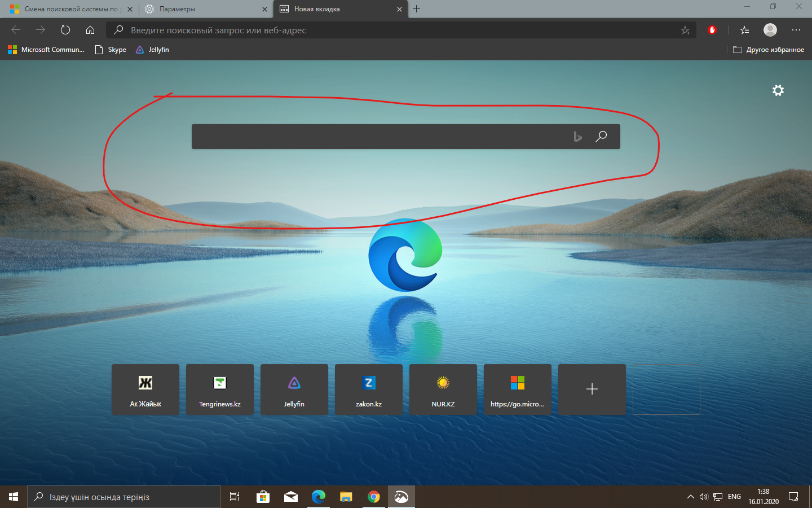Open the Jellyfin quick link tile
The image size is (812, 508).
[294, 389]
